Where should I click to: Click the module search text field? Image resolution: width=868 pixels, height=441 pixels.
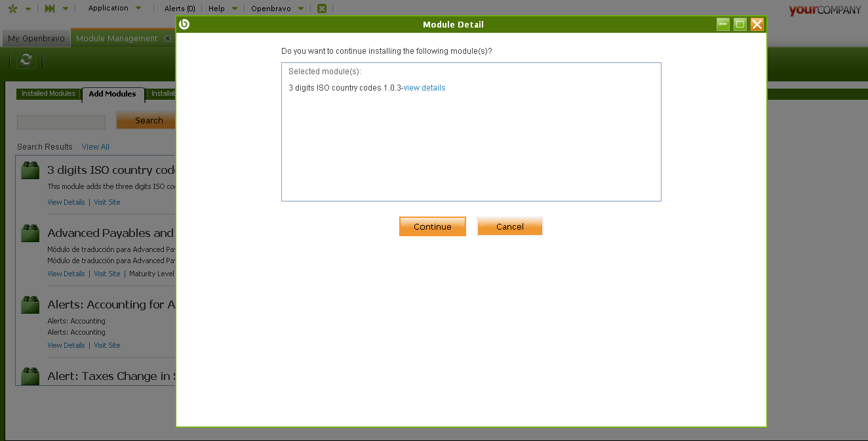61,122
